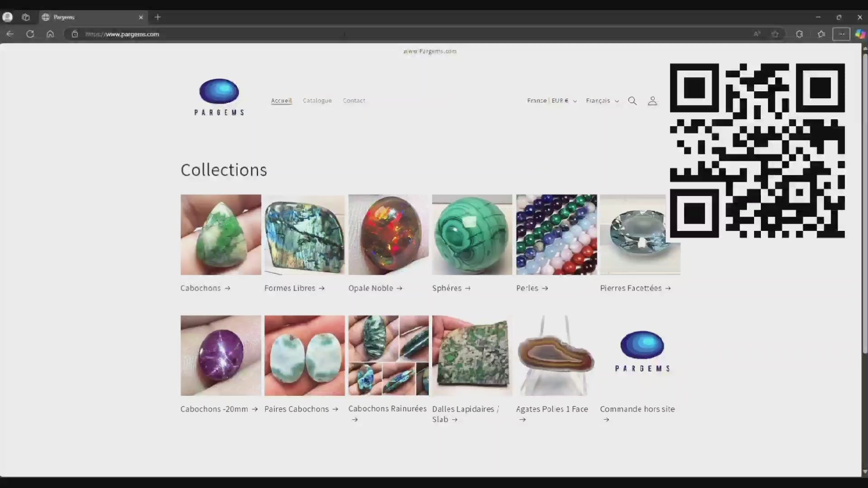Screen dimensions: 868x488
Task: Open the Cabochons -20mm collection link
Action: click(219, 409)
